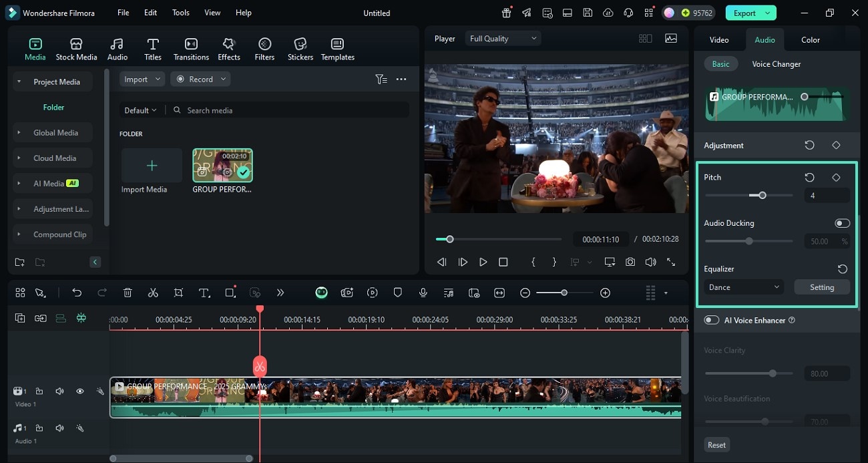868x463 pixels.
Task: Open the Tools menu
Action: 181,13
